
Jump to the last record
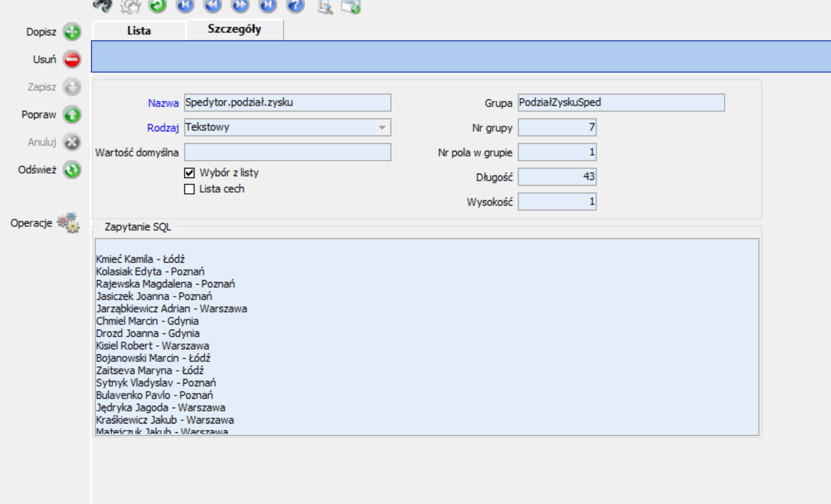click(x=268, y=6)
